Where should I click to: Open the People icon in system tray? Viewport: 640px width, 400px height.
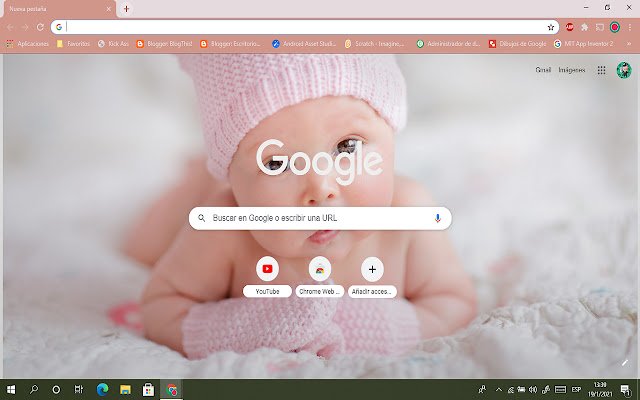[x=482, y=390]
